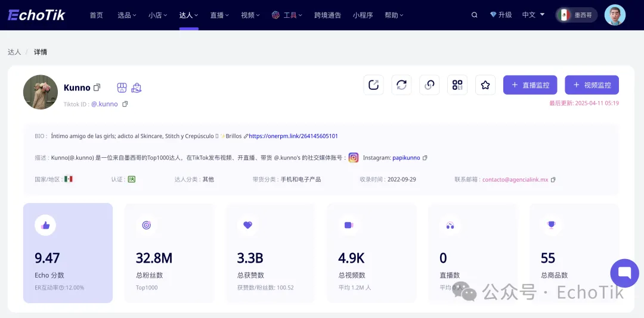Open the QR code icon button
Screen dimensions: 644x318
(457, 85)
